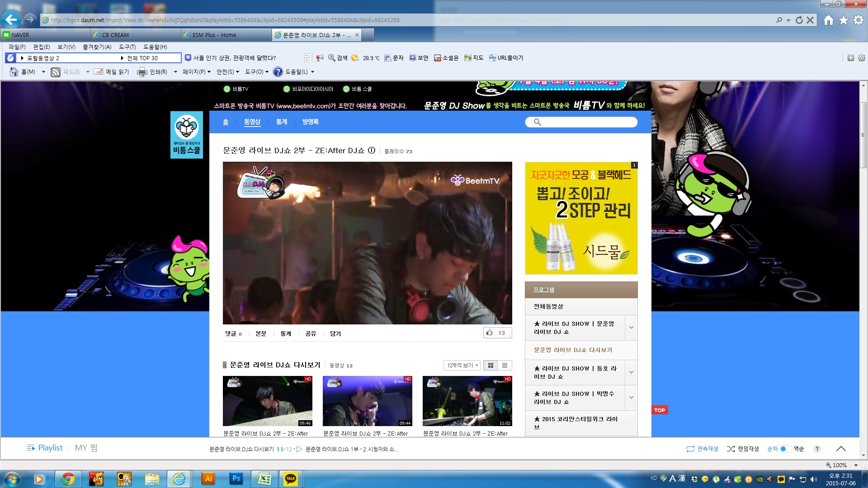Switch to list view icon
868x488 pixels.
tap(505, 365)
